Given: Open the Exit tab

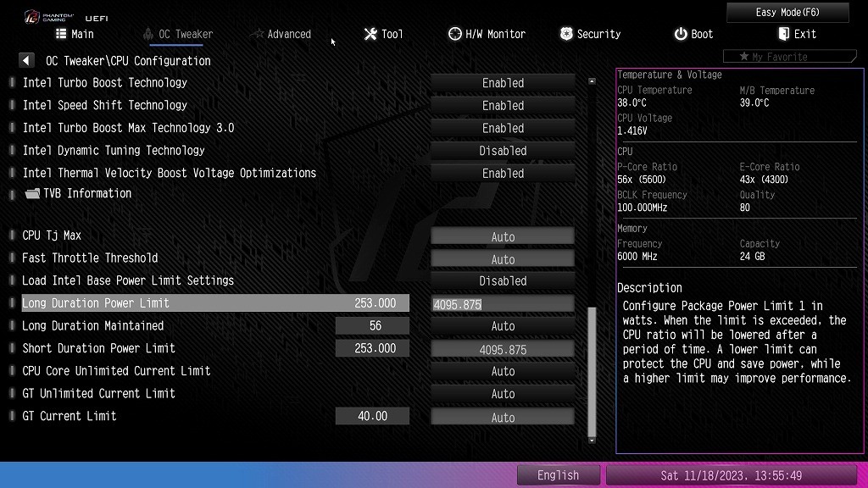Looking at the screenshot, I should (x=797, y=34).
